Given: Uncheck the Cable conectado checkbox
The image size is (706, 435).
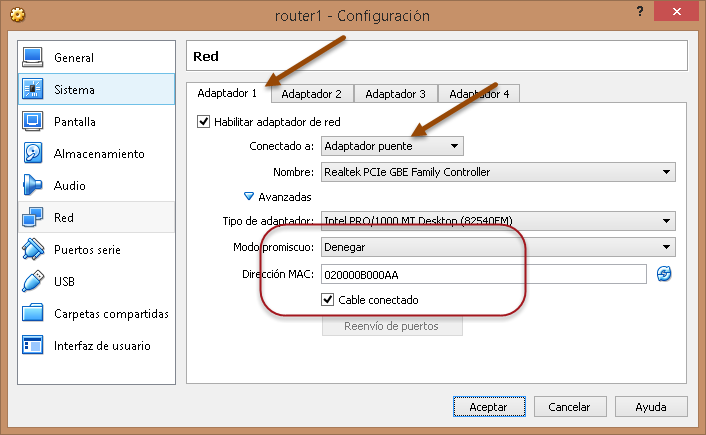Looking at the screenshot, I should 328,299.
